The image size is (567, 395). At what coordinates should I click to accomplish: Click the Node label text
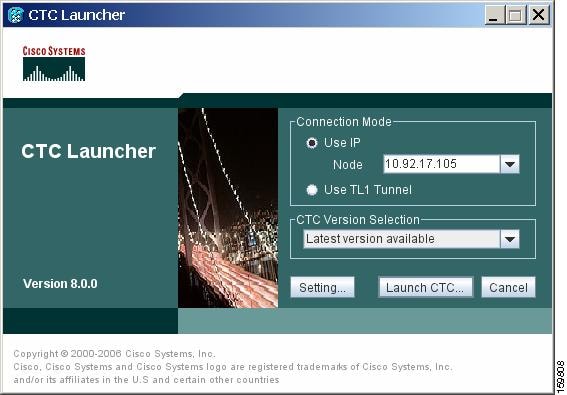[x=348, y=165]
